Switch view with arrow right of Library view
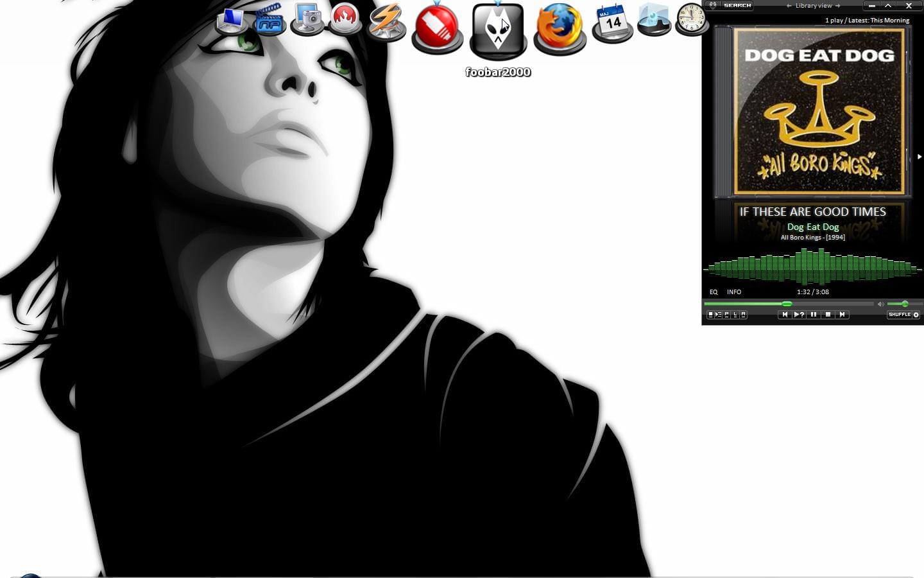The image size is (924, 578). (x=837, y=6)
